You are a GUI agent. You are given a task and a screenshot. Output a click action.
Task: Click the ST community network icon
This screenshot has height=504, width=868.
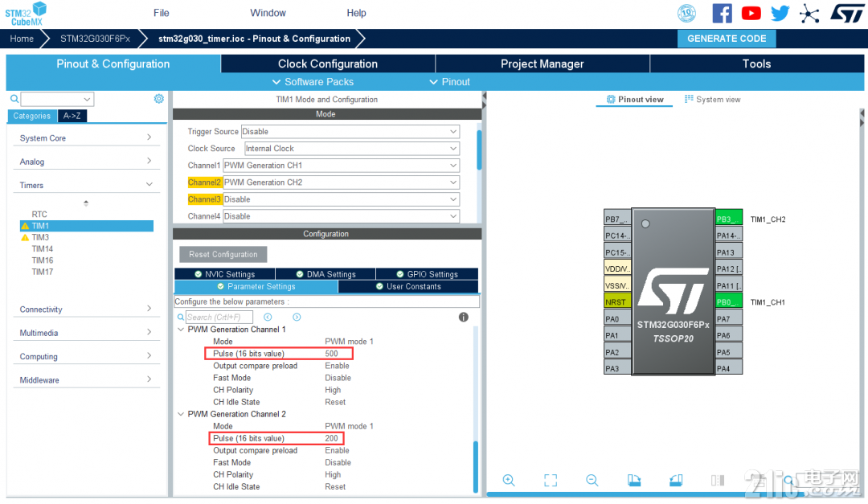(809, 14)
